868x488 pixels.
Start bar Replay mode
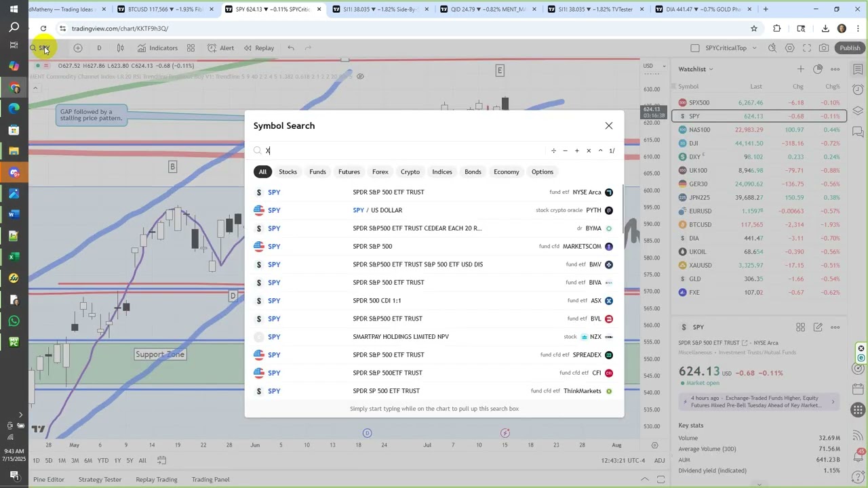[259, 48]
